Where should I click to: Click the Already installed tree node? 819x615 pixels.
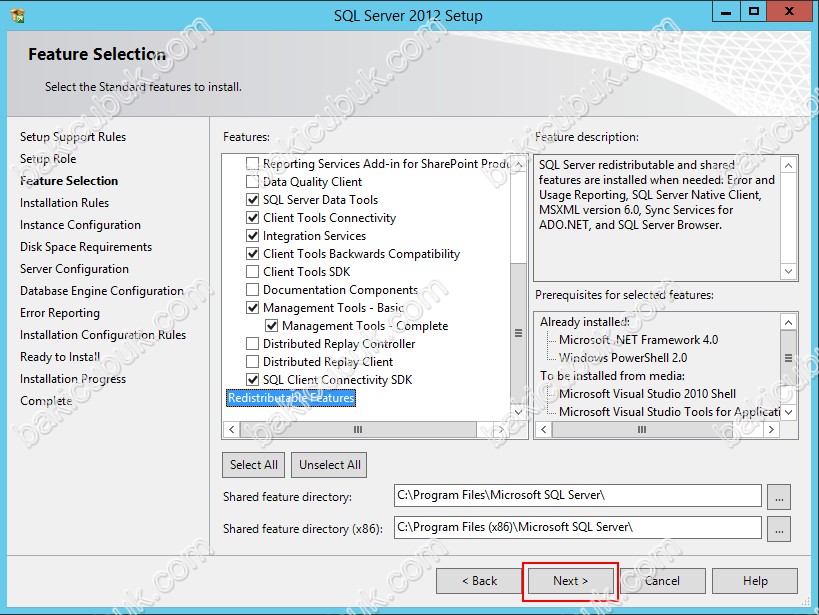pyautogui.click(x=584, y=322)
